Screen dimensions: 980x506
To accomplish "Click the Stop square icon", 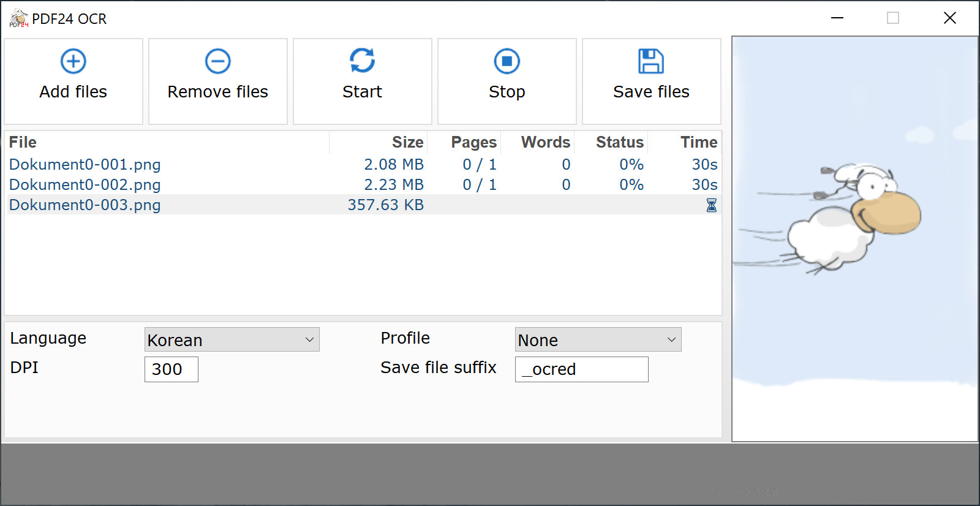I will click(x=507, y=61).
